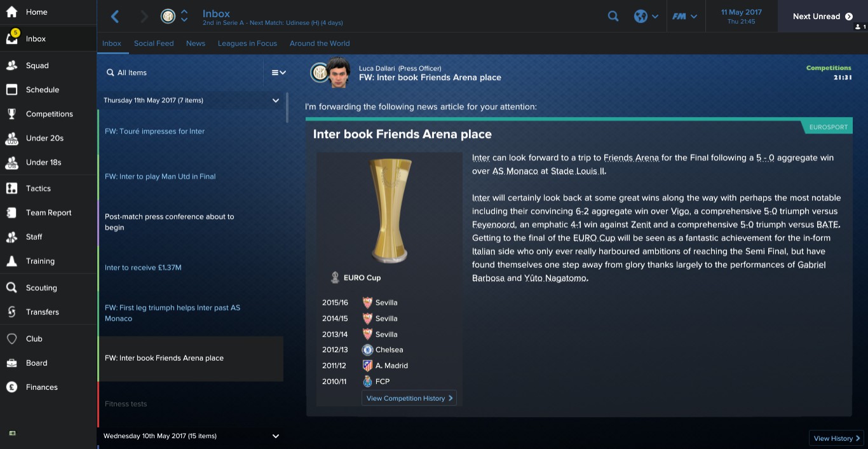
Task: Open the Board briefcase icon
Action: point(11,363)
